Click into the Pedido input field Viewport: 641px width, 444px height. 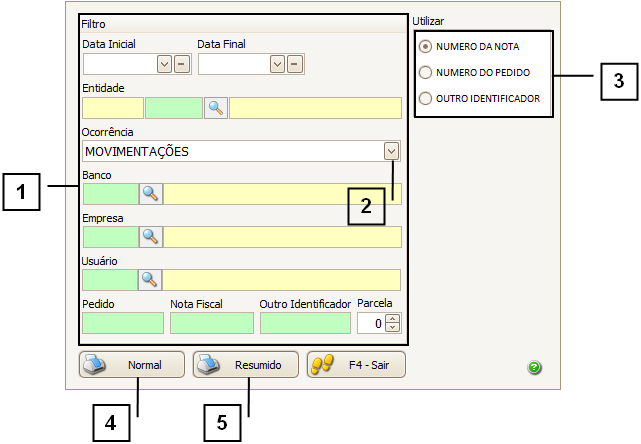click(x=122, y=323)
